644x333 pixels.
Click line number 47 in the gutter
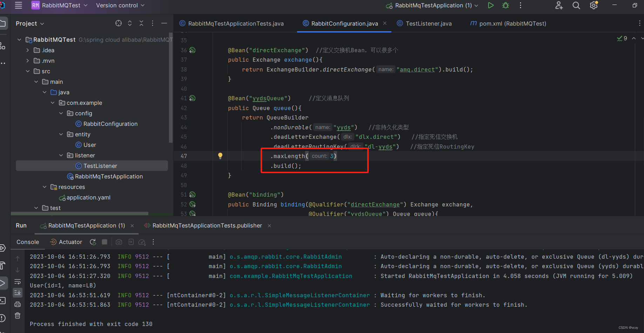[184, 156]
